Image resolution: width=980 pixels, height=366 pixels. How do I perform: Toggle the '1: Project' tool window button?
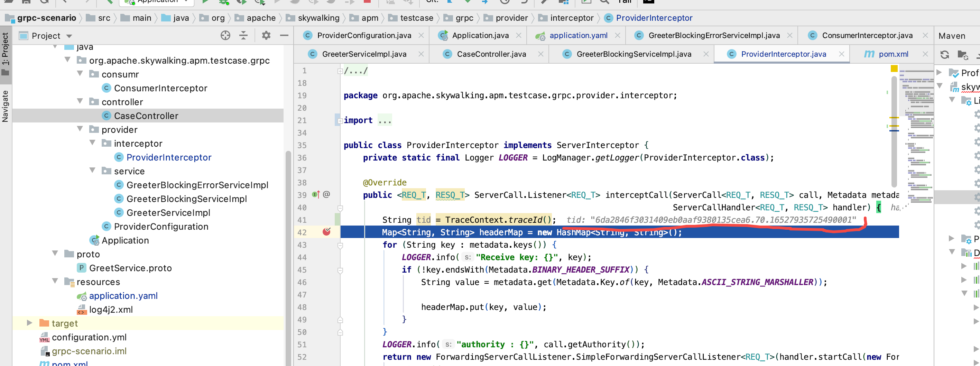coord(5,46)
